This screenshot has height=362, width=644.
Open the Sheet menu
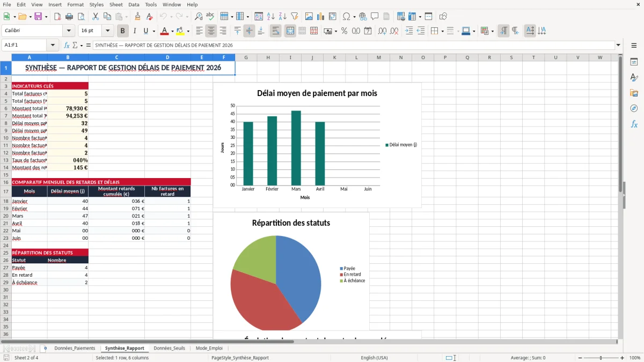pos(116,4)
